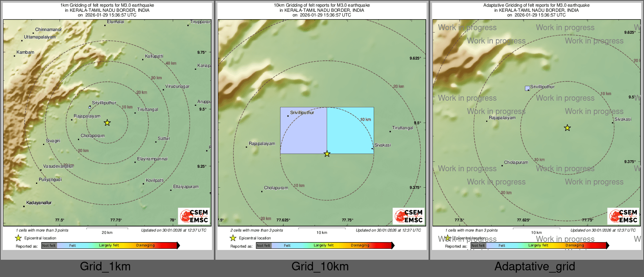644x277 pixels.
Task: Click 'Kallupatti' label on Grid_1km map
Action: (154, 56)
